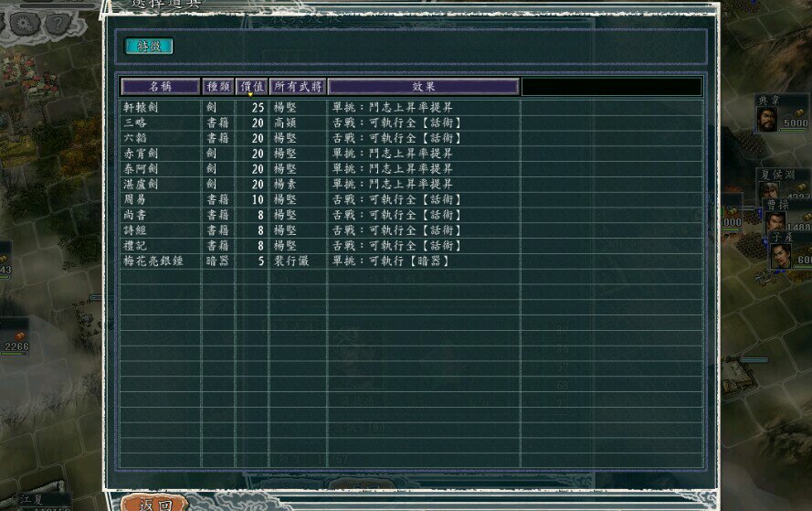The width and height of the screenshot is (812, 511).
Task: Click the 5000 troop count beside 典韋
Action: [x=796, y=122]
